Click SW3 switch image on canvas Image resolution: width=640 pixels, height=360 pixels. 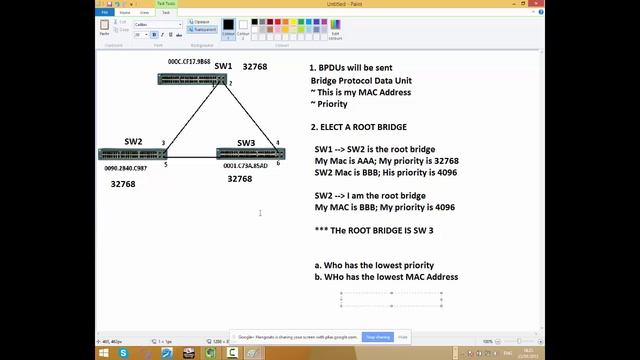pyautogui.click(x=251, y=154)
